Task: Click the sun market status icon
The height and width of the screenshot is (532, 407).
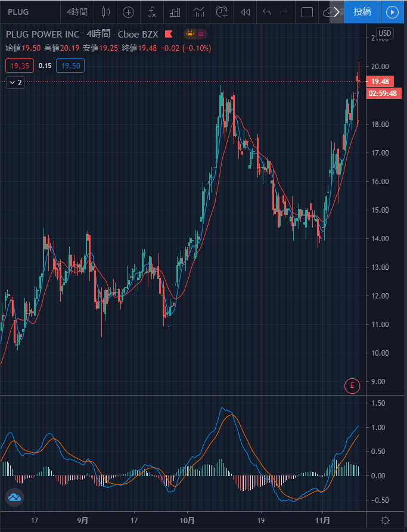Action: pyautogui.click(x=189, y=34)
